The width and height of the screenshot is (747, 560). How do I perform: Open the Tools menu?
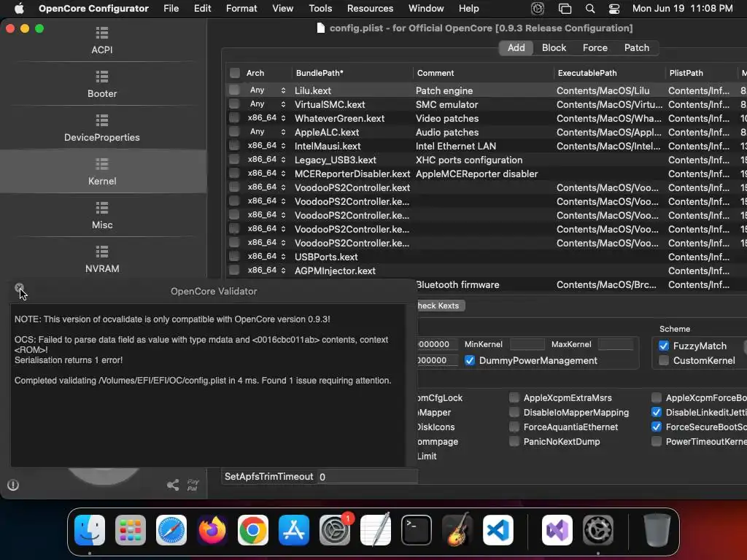pos(320,9)
